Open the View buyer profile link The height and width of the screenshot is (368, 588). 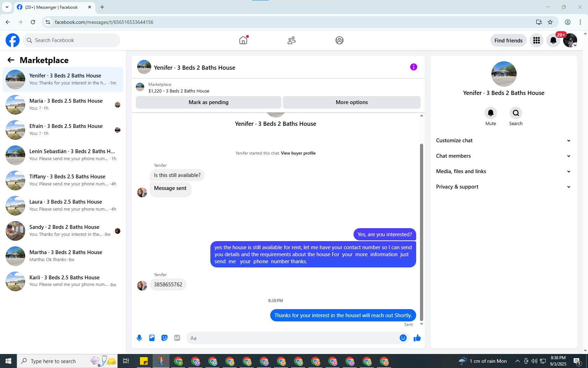[298, 153]
